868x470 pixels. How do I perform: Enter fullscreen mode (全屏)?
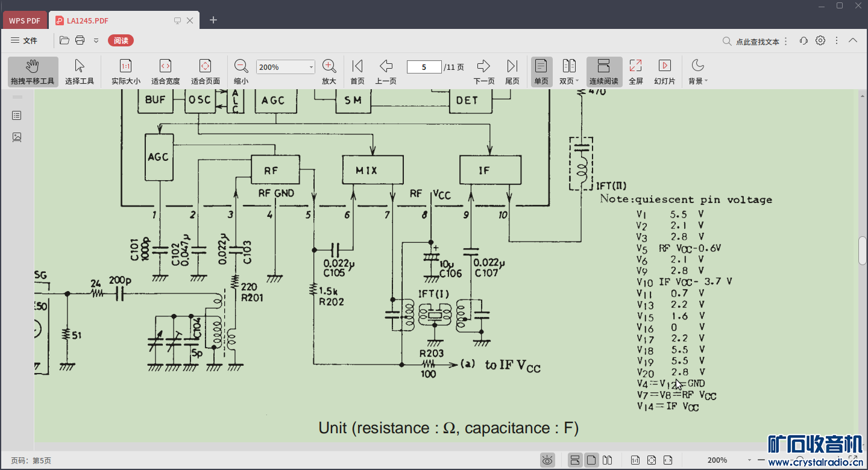point(635,72)
